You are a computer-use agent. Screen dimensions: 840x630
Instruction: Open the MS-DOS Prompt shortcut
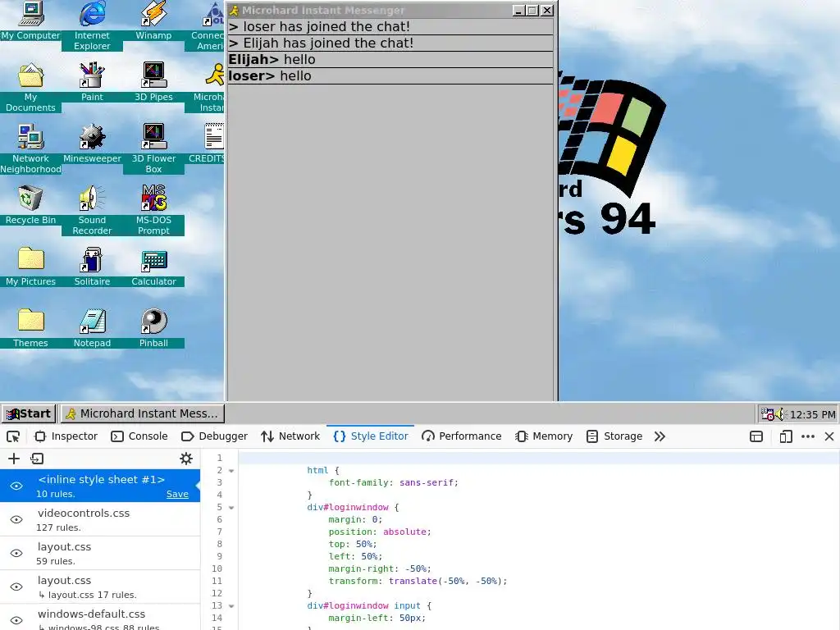153,210
